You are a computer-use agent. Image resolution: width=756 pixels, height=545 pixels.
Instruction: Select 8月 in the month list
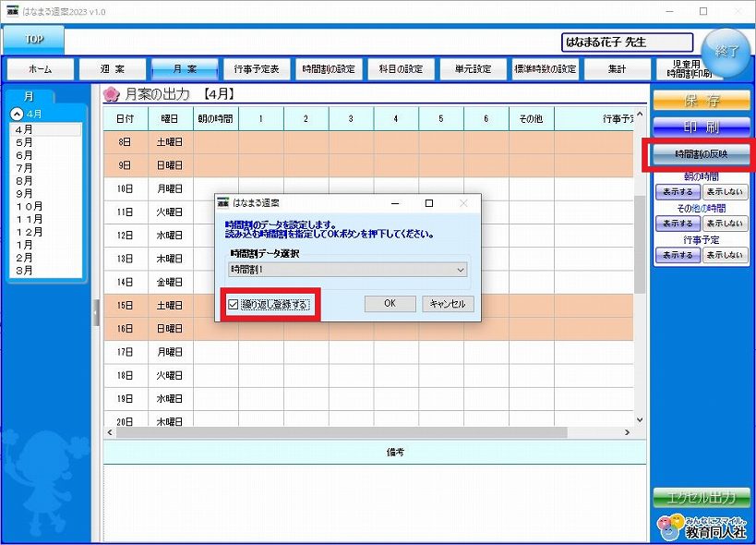click(46, 181)
